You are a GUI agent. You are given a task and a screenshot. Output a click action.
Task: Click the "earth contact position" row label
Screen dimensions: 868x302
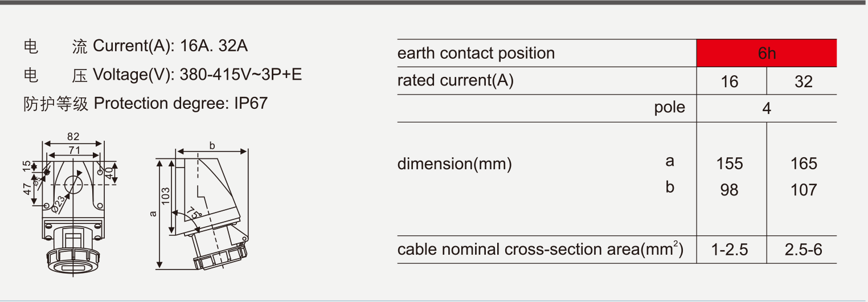click(476, 54)
